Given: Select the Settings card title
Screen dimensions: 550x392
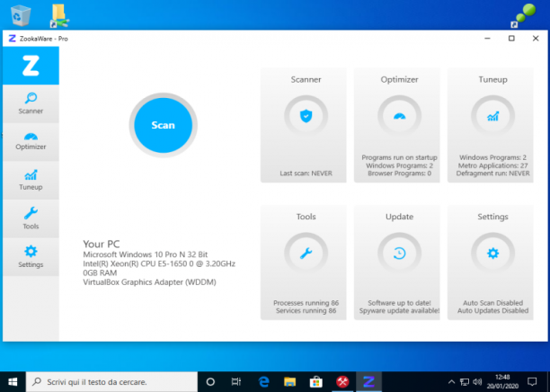Looking at the screenshot, I should coord(492,217).
